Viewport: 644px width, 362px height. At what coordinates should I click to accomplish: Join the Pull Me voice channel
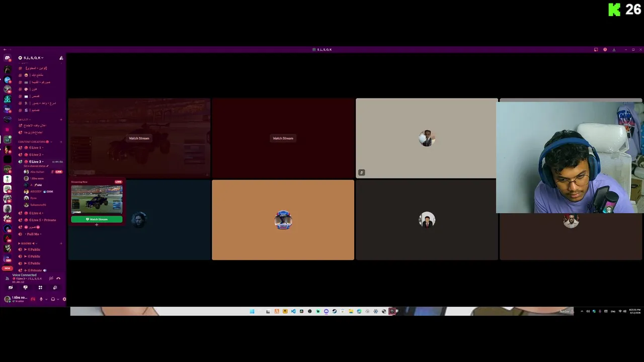(40, 234)
